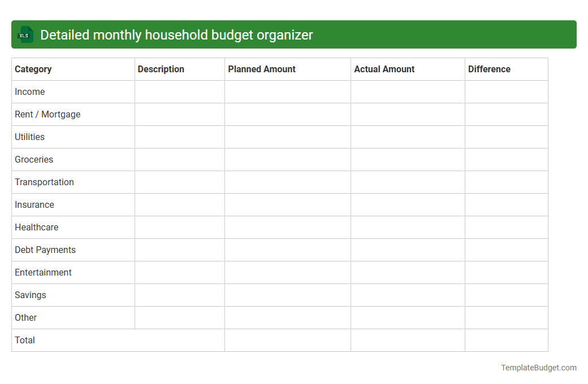Select the Actual Amount column header

tap(384, 69)
